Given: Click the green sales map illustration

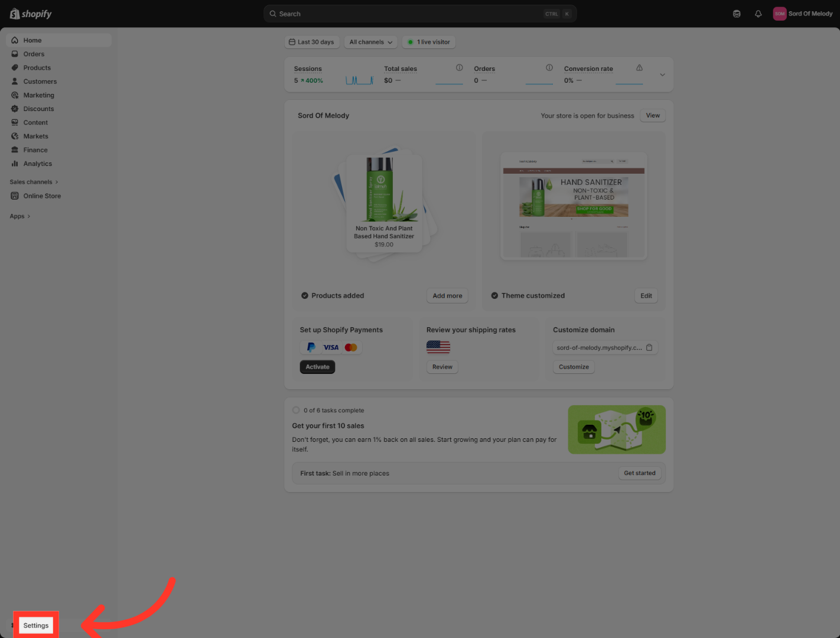Looking at the screenshot, I should pyautogui.click(x=617, y=429).
